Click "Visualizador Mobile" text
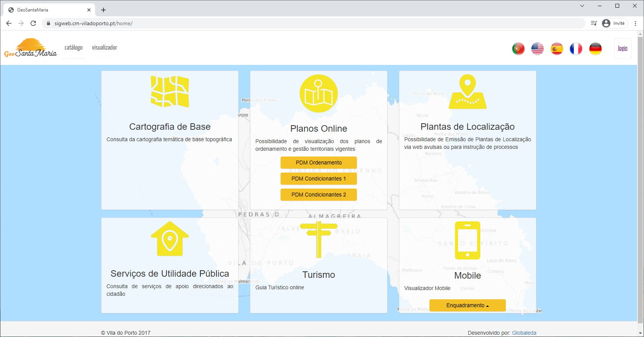This screenshot has width=644, height=337. click(427, 288)
